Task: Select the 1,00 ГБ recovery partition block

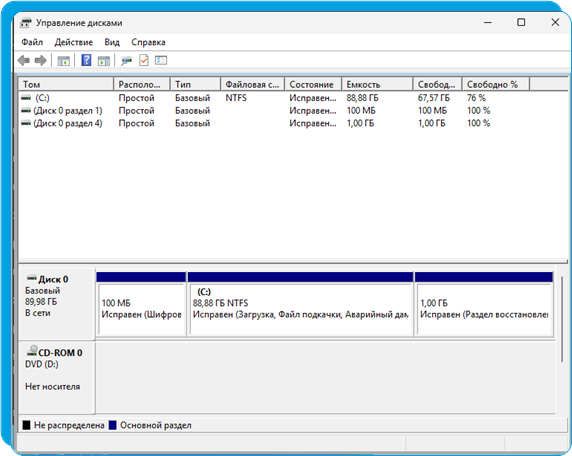Action: (484, 304)
